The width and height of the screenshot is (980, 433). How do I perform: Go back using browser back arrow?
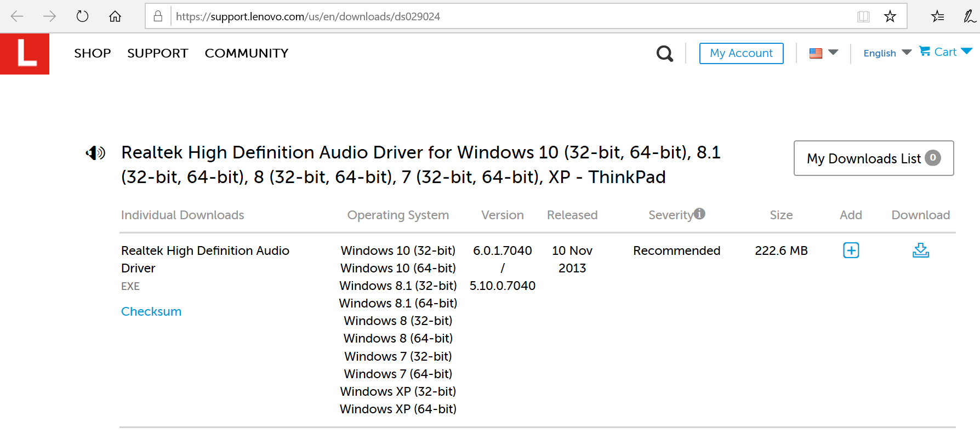click(x=17, y=16)
